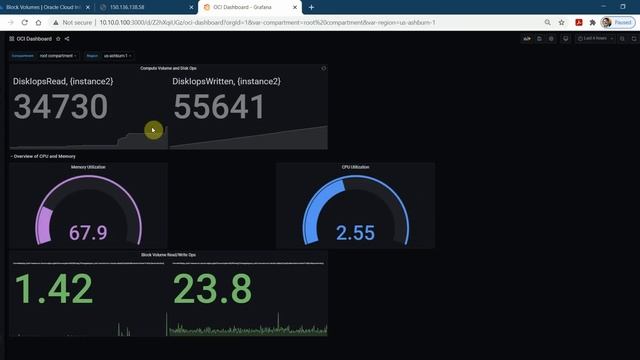Viewport: 640px width, 360px height.
Task: Open a new browser tab
Action: [311, 7]
